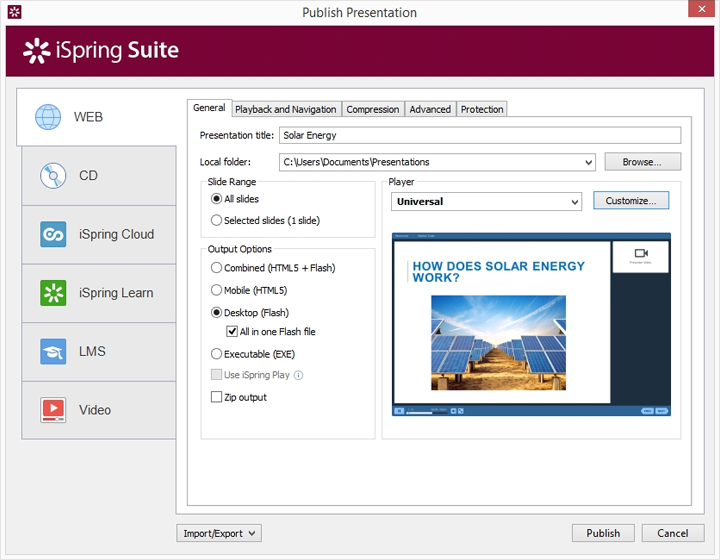
Task: Click the iSpring title bar app icon
Action: (x=15, y=12)
